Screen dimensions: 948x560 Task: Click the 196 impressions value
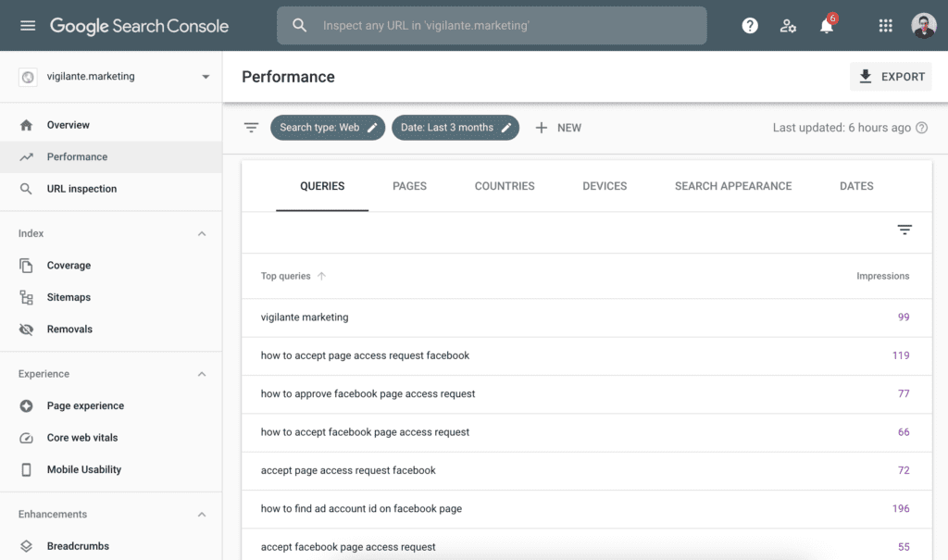pyautogui.click(x=901, y=508)
